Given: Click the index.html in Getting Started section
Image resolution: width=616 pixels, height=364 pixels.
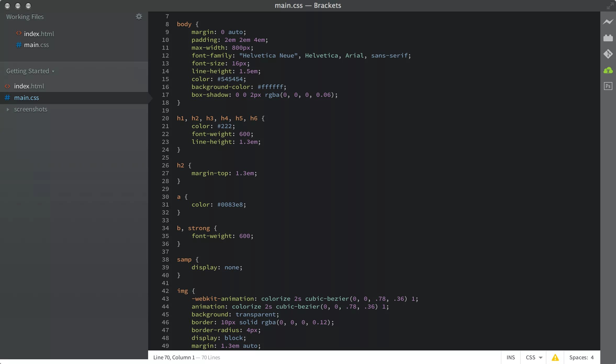Looking at the screenshot, I should (x=29, y=86).
